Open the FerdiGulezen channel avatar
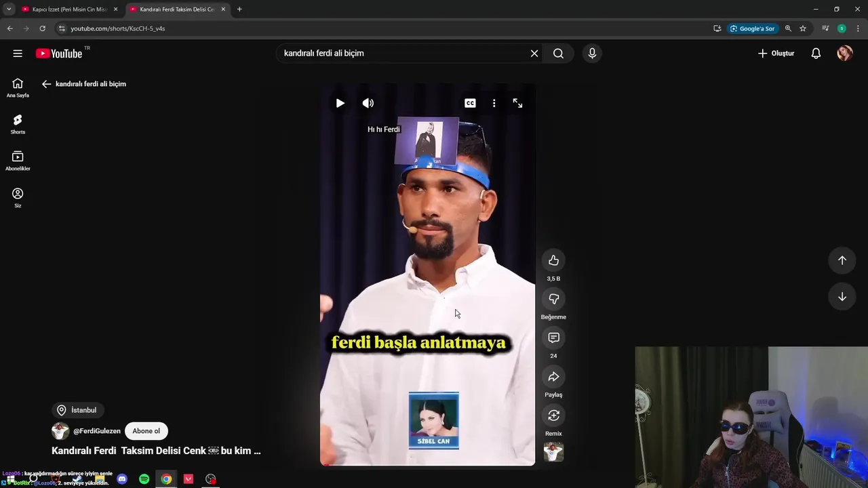 point(60,431)
